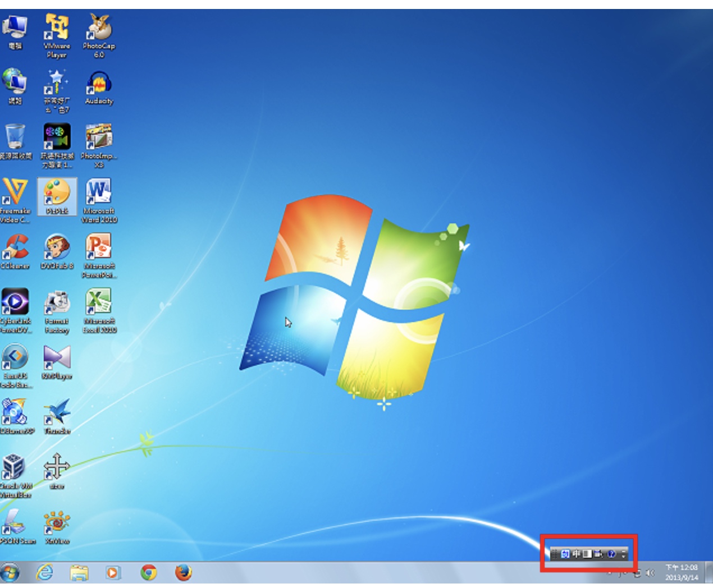Image resolution: width=713 pixels, height=588 pixels.
Task: Select the KMPlayer shortcut
Action: coord(57,362)
